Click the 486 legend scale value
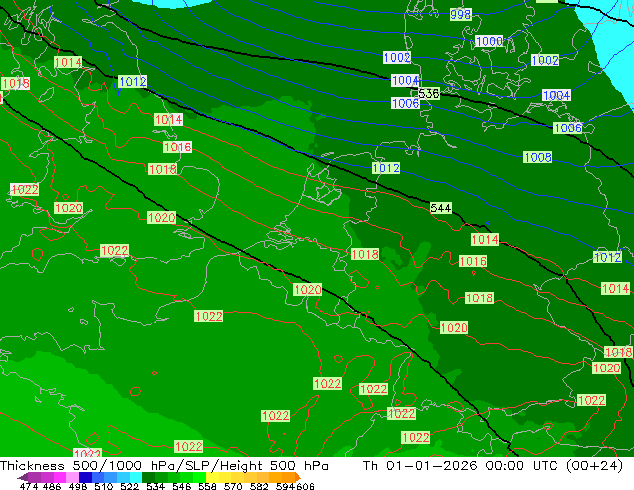Viewport: 634px width, 490px height. (52, 486)
